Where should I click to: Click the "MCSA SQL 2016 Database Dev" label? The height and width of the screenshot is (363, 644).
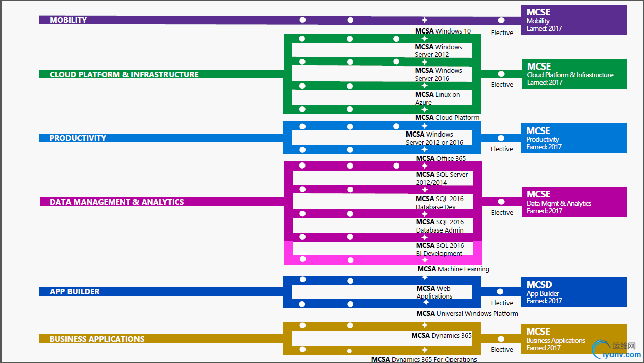click(440, 203)
